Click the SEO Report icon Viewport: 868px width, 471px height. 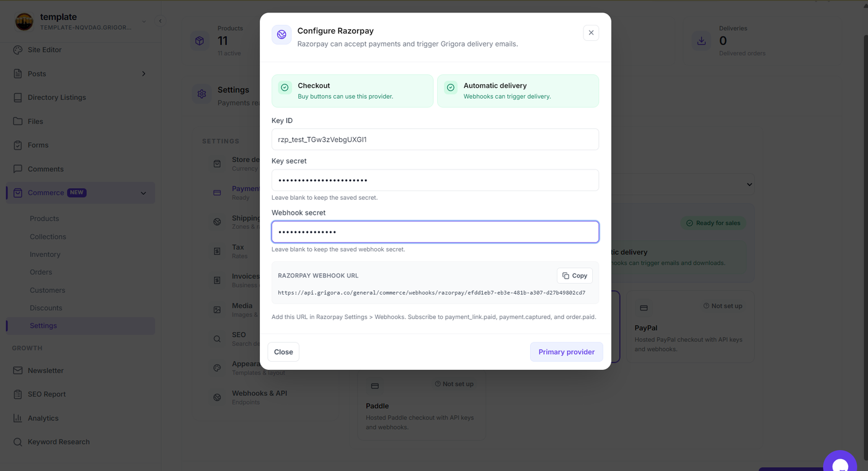click(17, 394)
